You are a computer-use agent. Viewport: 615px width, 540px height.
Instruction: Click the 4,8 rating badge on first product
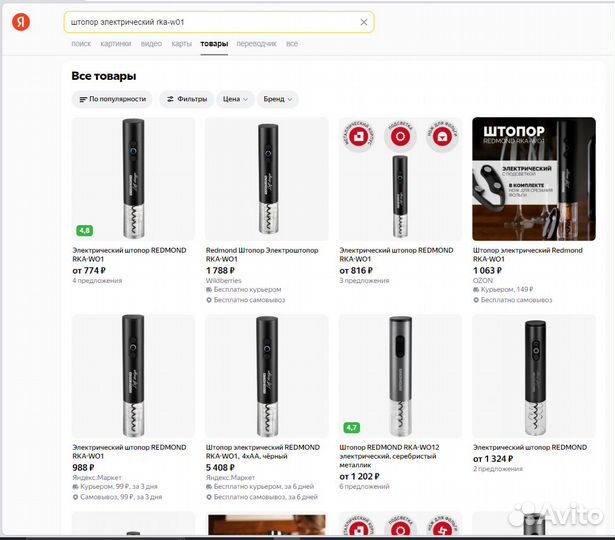[85, 230]
